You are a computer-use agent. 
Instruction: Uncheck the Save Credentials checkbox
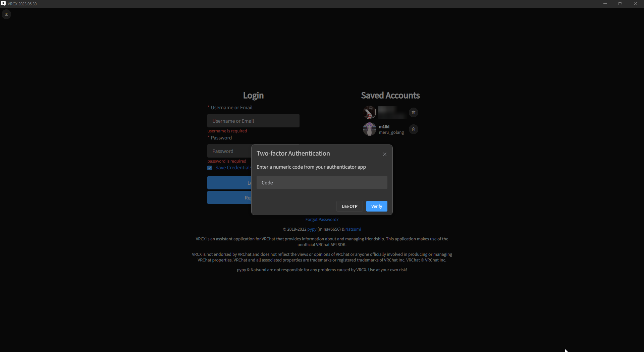(x=210, y=168)
